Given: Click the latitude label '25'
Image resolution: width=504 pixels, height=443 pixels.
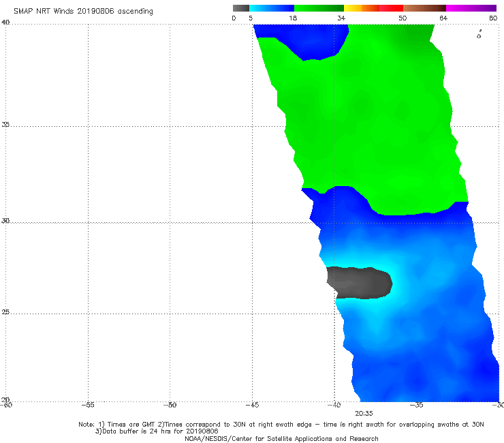Looking at the screenshot, I should tap(5, 311).
